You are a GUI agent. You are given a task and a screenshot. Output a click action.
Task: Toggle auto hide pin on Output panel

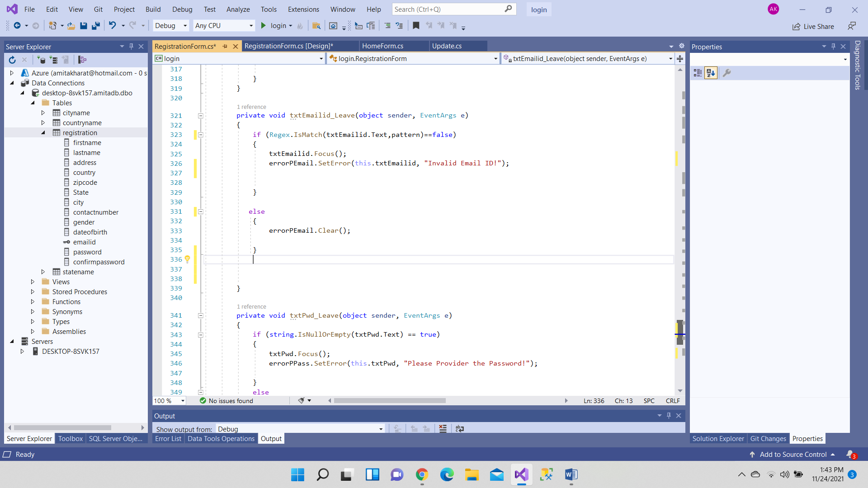point(669,415)
